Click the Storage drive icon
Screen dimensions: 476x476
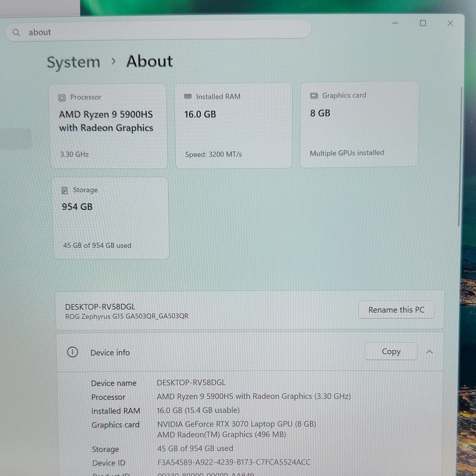click(65, 190)
